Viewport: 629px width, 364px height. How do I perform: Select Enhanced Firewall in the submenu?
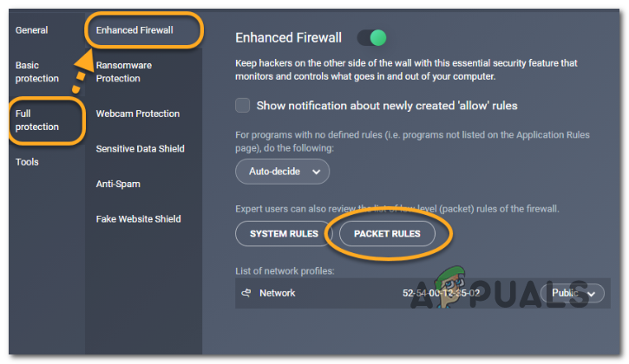pos(137,30)
